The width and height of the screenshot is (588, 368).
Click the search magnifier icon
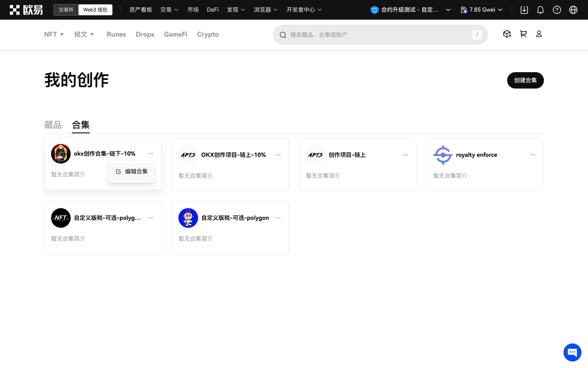[283, 35]
